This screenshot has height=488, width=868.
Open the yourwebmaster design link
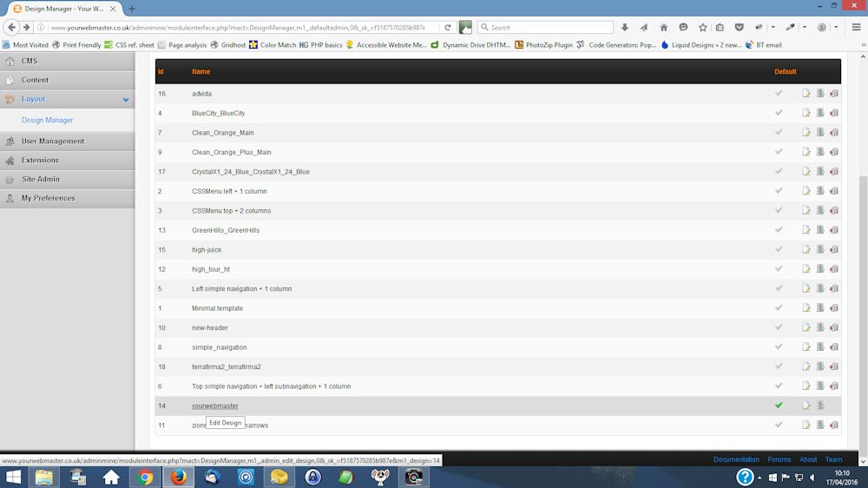(x=214, y=406)
